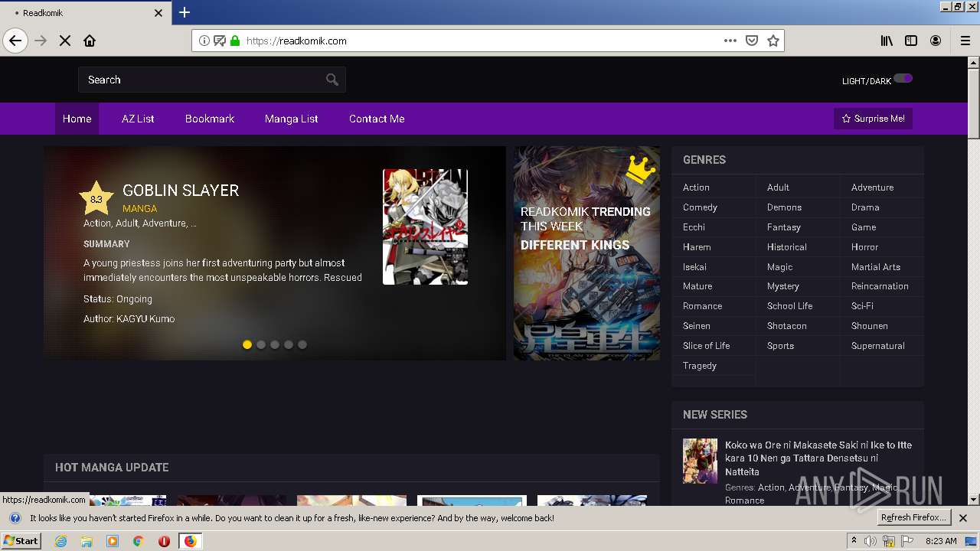Open the Different Kings trending banner
The height and width of the screenshot is (551, 980).
tap(586, 253)
